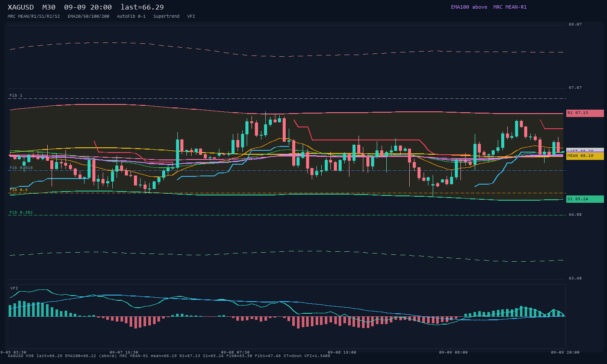Click the "MEAN 66.19" price tag

point(585,156)
